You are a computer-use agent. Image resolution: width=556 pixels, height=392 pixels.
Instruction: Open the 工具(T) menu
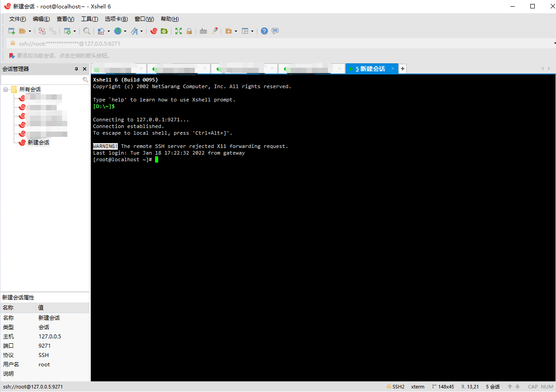pos(89,19)
